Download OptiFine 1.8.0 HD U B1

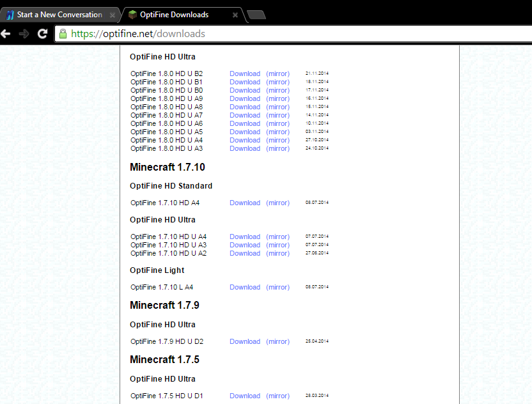click(x=245, y=82)
